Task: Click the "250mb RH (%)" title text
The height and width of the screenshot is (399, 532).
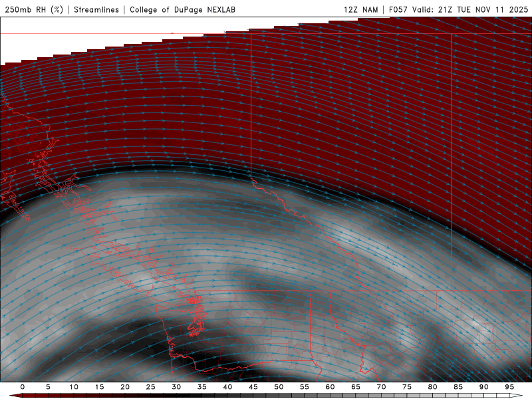Action: [x=34, y=9]
